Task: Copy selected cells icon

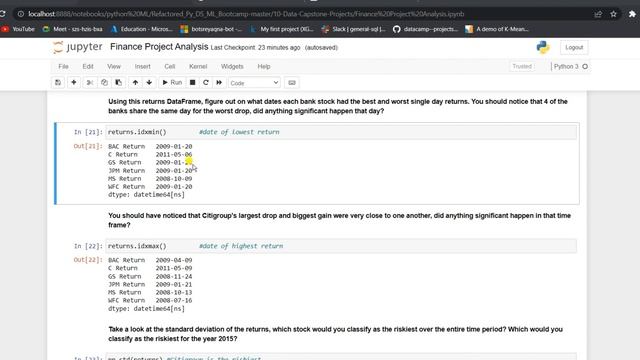Action: coord(104,83)
